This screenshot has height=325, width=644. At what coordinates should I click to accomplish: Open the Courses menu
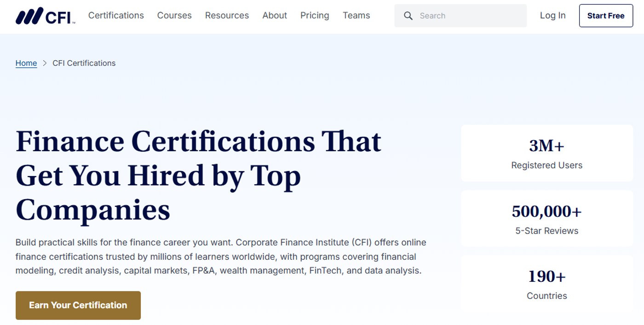click(174, 16)
